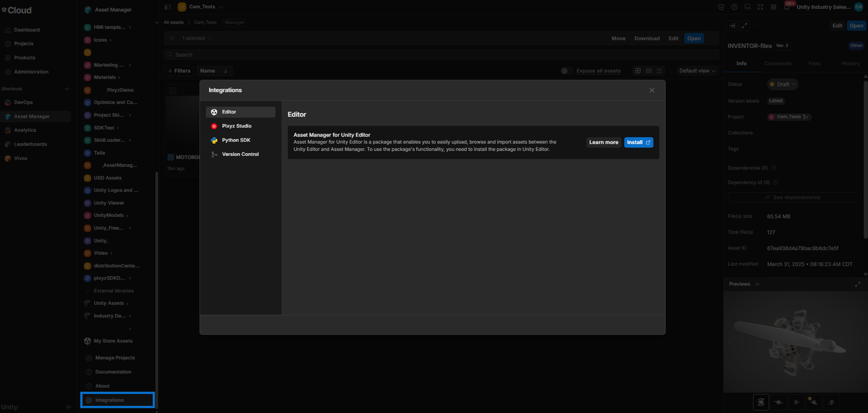
Task: Open Dashboard in the Cloud sidebar
Action: pos(27,30)
